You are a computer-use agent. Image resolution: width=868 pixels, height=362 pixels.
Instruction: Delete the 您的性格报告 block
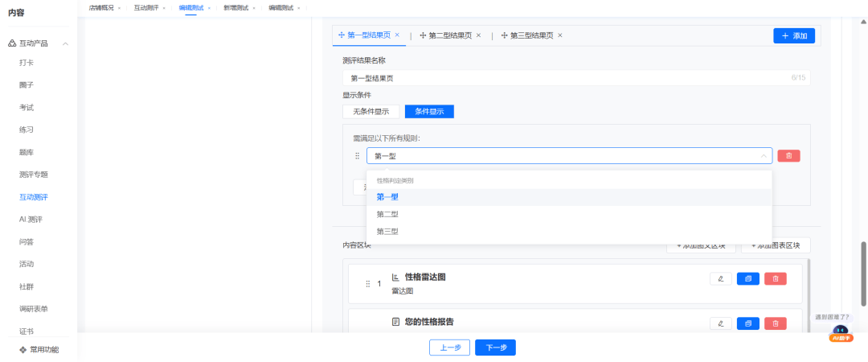[775, 323]
